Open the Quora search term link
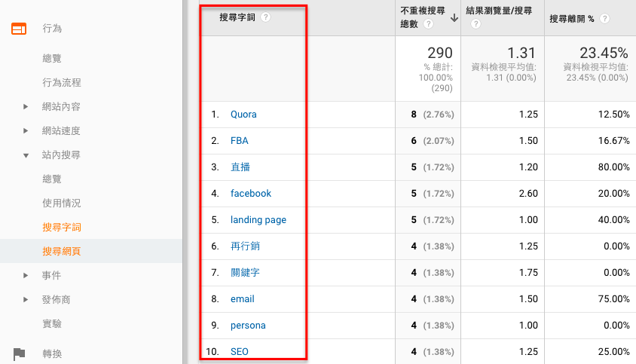The image size is (636, 364). tap(243, 115)
